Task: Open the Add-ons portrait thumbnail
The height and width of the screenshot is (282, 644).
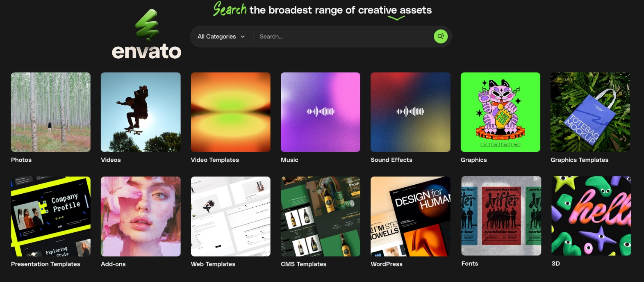Action: point(141,216)
